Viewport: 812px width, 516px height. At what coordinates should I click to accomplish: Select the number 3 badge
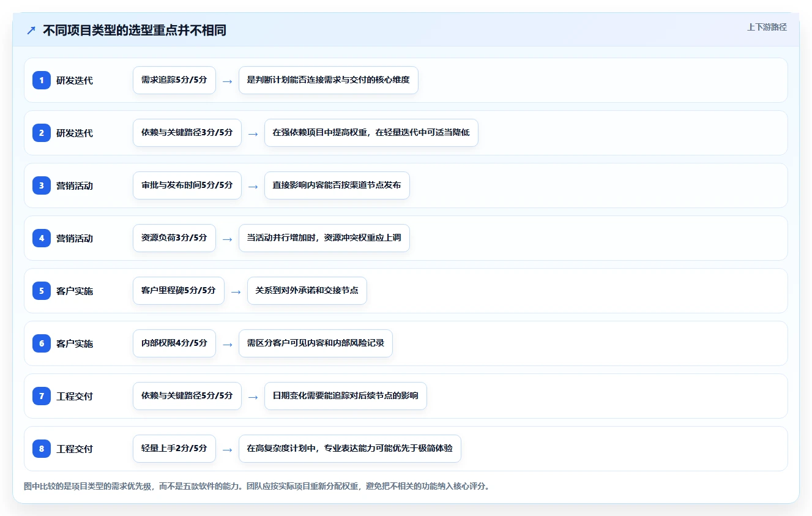pos(42,185)
